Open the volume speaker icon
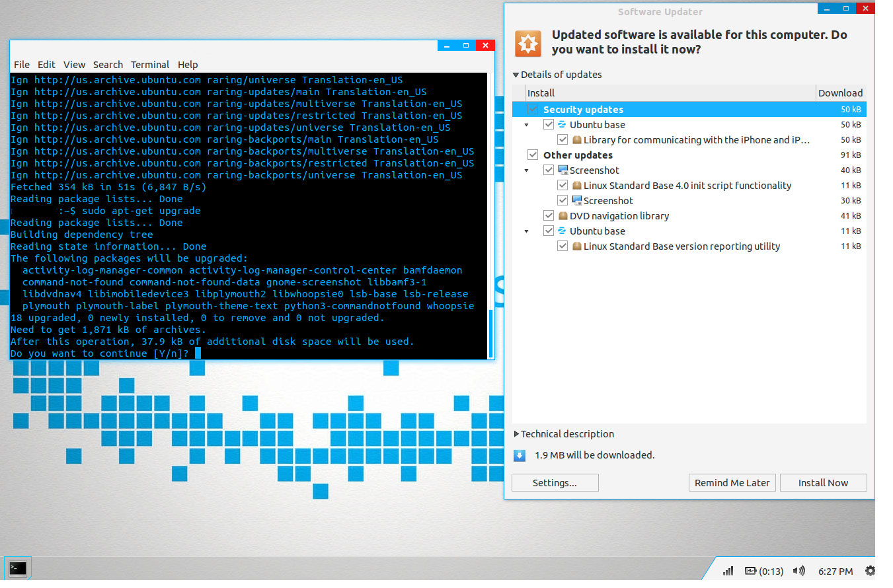Screen dimensions: 893x588 (x=798, y=571)
